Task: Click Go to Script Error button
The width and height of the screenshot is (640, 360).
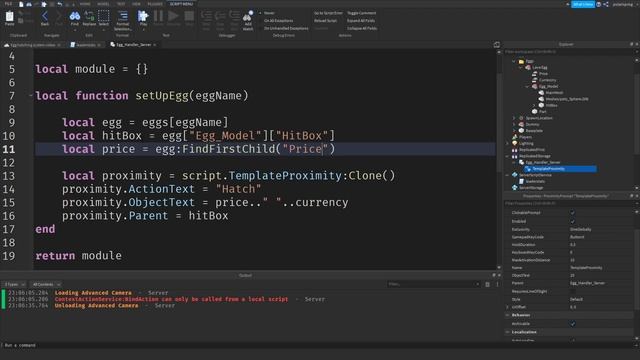Action: tap(328, 13)
